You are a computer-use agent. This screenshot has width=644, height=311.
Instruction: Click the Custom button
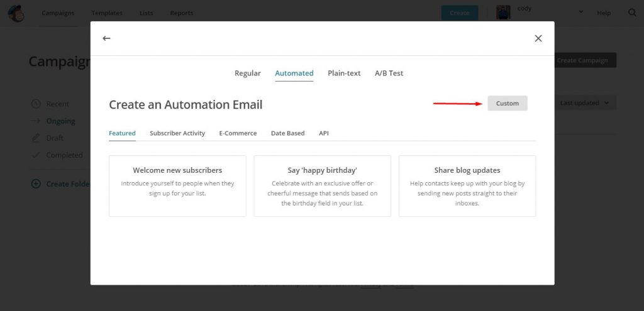coord(508,104)
